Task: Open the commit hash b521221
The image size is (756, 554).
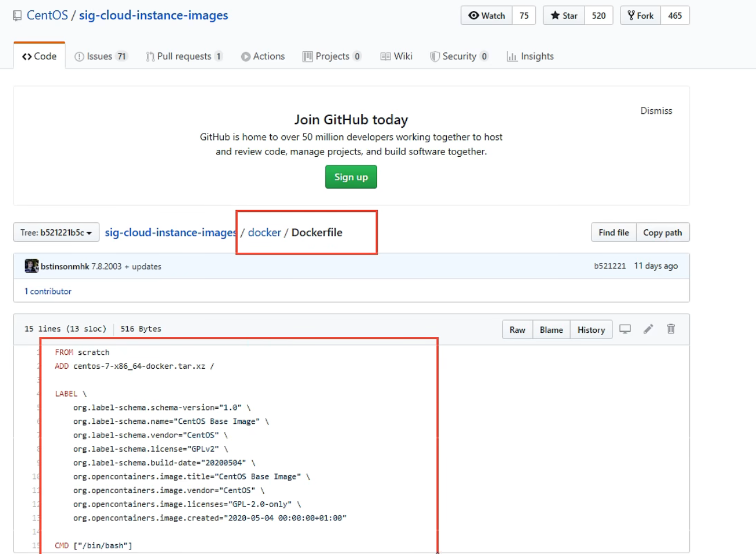Action: pyautogui.click(x=610, y=266)
